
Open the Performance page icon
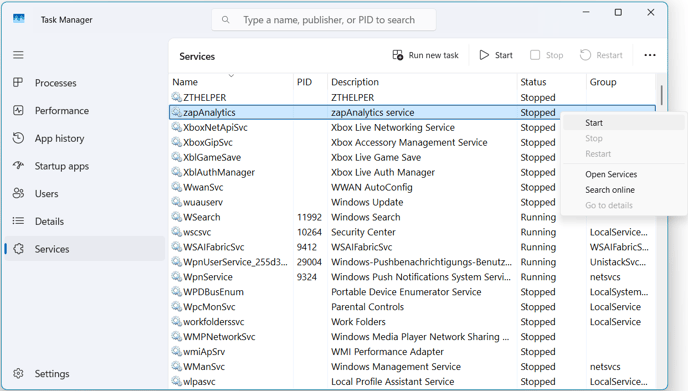coord(18,111)
